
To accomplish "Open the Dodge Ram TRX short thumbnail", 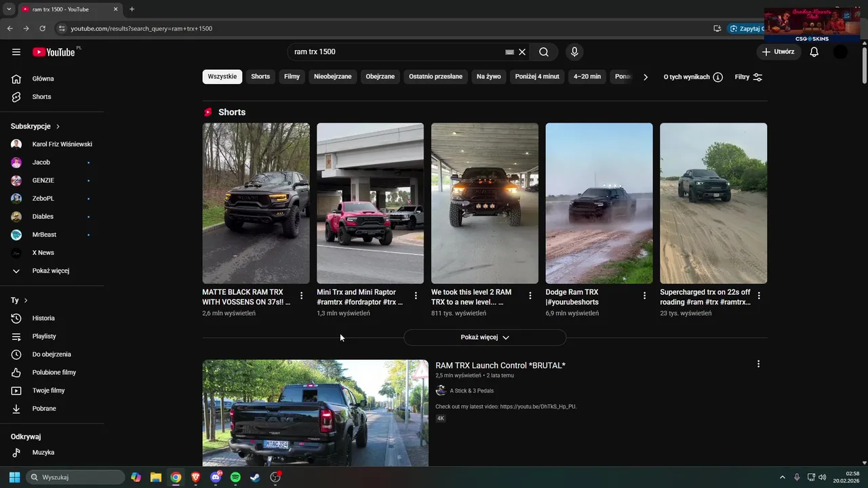I will 599,203.
